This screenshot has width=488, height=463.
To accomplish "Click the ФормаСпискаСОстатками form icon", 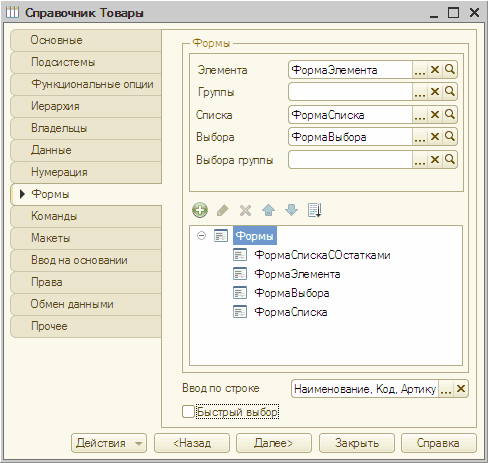I will 240,255.
